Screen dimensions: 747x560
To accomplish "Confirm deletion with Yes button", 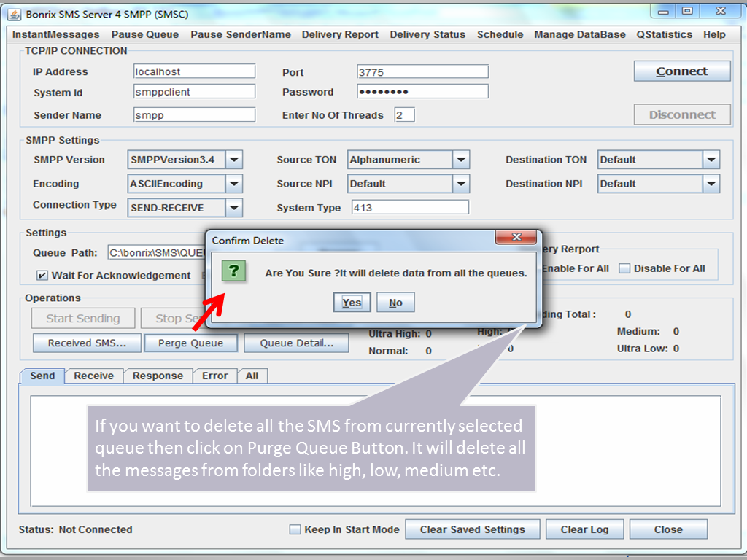I will pyautogui.click(x=352, y=303).
